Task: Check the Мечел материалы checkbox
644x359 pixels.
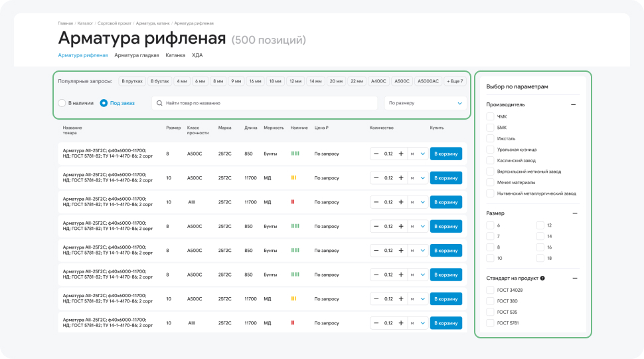Action: [490, 182]
